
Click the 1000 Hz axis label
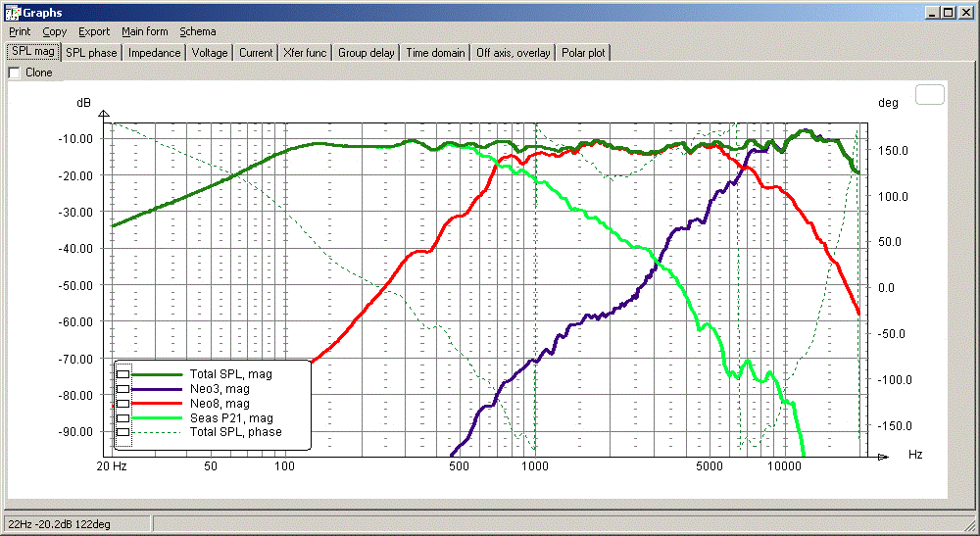click(x=535, y=466)
